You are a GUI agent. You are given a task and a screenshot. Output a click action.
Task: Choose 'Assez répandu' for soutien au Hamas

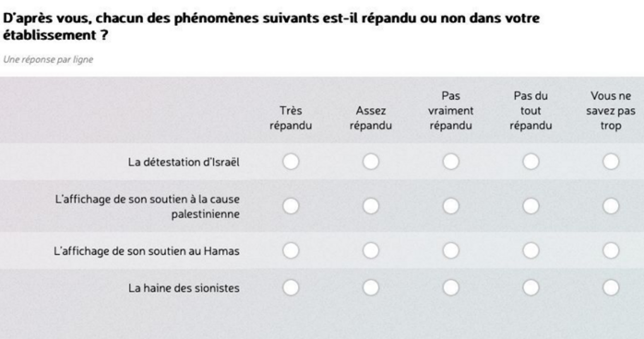point(371,251)
